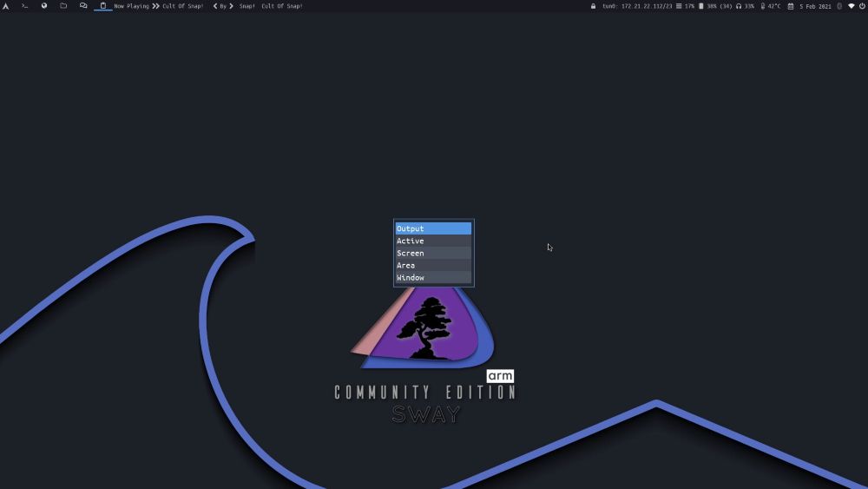Click the date 5 Feb 2021
Image resolution: width=868 pixels, height=489 pixels.
coord(815,6)
